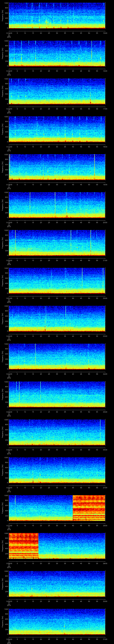Click the 0:21:00 start time label
The image size is (114, 644).
pos(9,298)
